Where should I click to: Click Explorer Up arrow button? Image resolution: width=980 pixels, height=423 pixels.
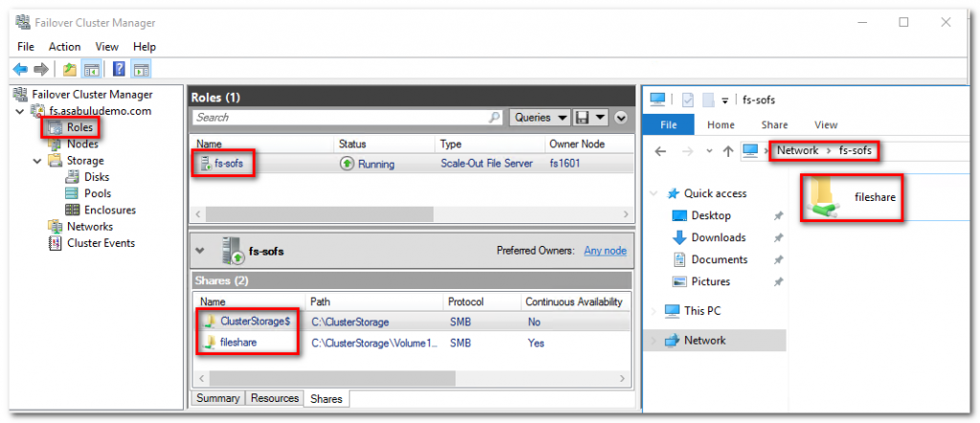point(727,150)
